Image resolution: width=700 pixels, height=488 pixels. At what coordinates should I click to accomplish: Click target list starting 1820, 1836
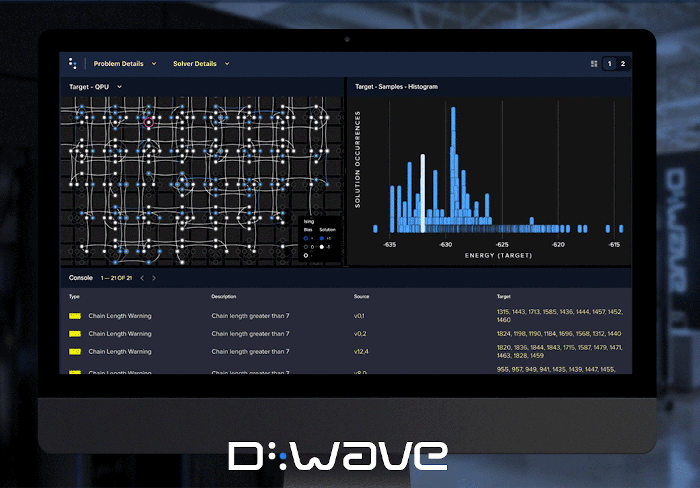point(560,351)
